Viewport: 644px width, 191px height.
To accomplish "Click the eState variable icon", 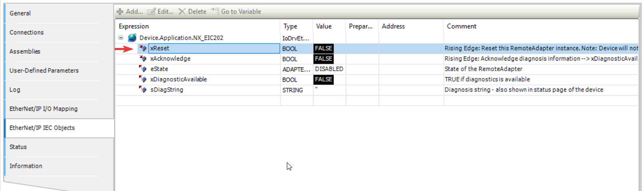I will click(143, 69).
